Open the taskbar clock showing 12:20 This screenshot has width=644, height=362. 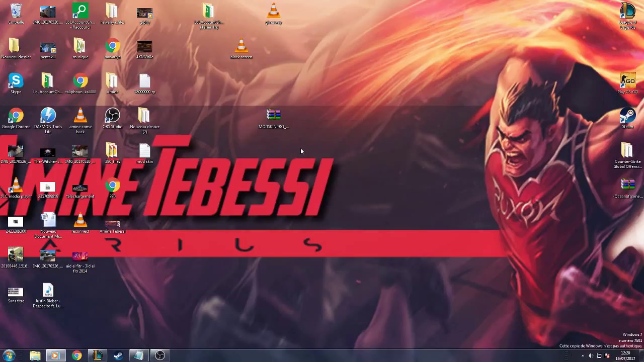point(625,356)
